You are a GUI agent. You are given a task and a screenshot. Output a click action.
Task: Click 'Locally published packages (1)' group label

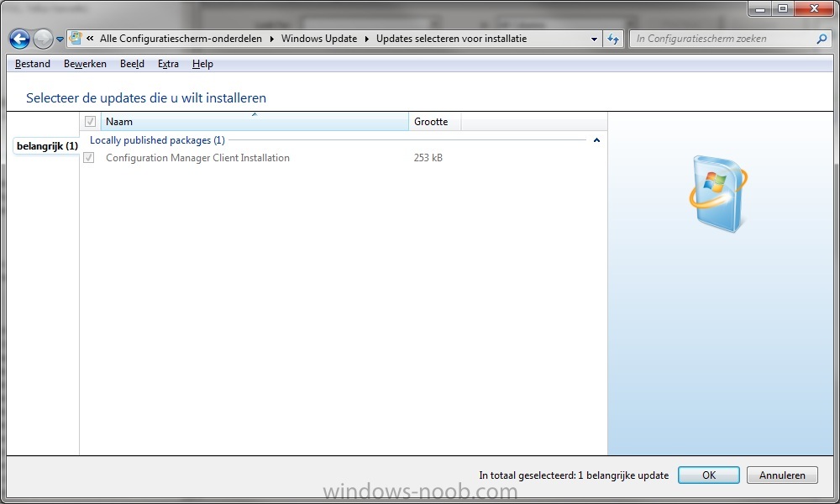[x=157, y=140]
